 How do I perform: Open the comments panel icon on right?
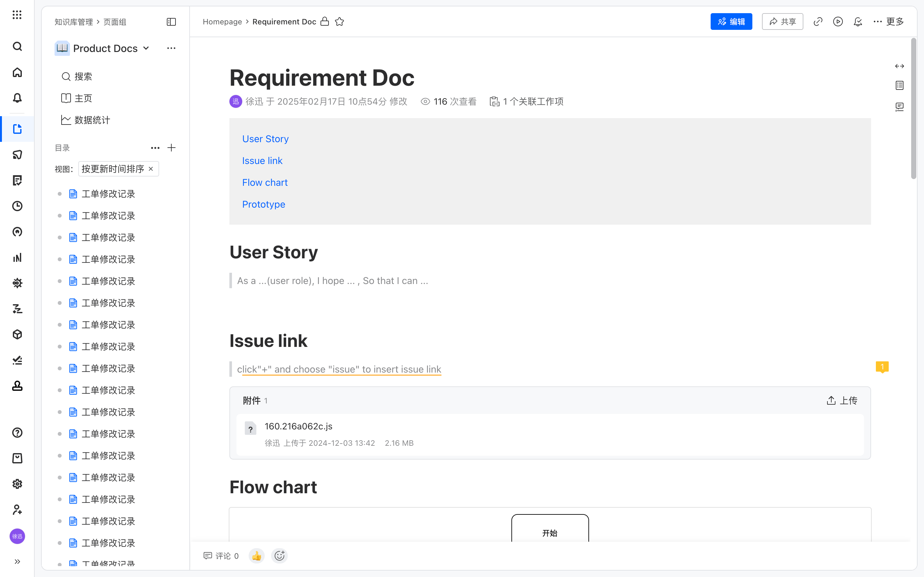coord(900,107)
